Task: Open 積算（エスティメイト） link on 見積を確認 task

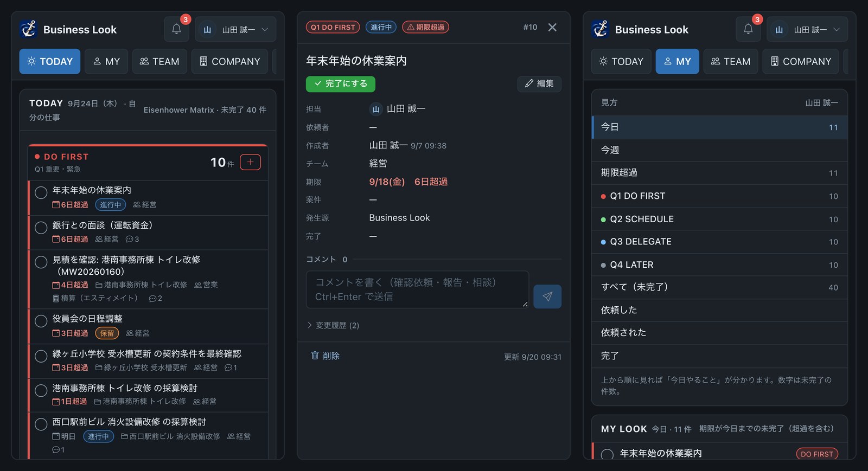Action: [95, 298]
